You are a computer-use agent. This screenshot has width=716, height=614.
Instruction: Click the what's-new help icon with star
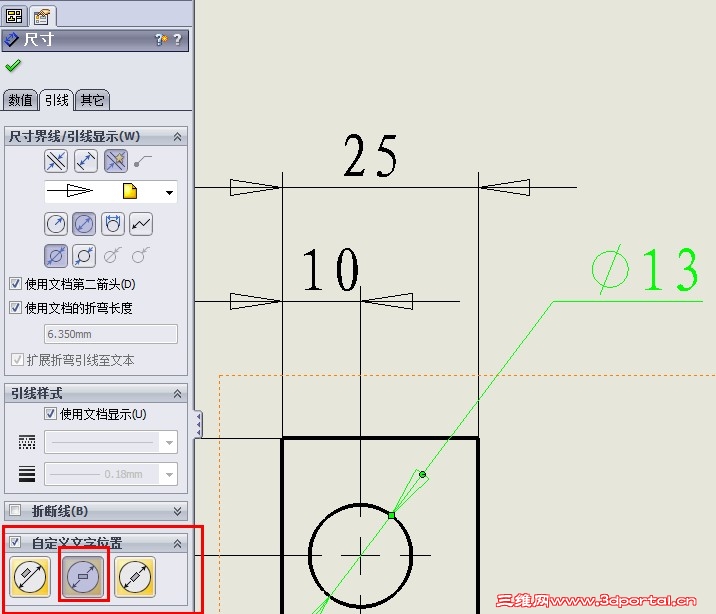click(161, 40)
